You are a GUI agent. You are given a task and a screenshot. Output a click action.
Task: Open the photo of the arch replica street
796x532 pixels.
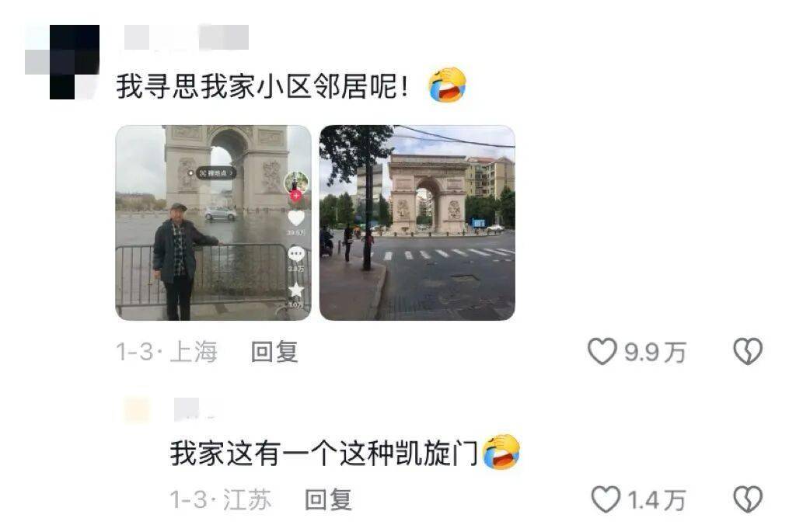[417, 223]
